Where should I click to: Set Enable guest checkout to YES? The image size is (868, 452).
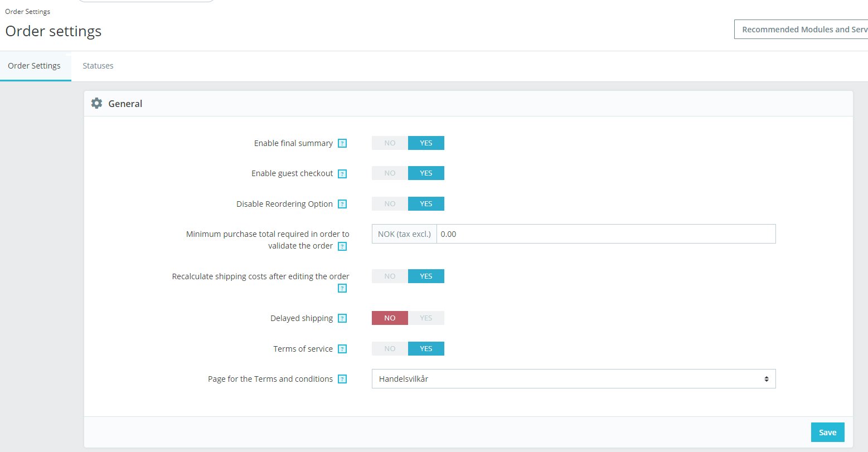tap(426, 173)
